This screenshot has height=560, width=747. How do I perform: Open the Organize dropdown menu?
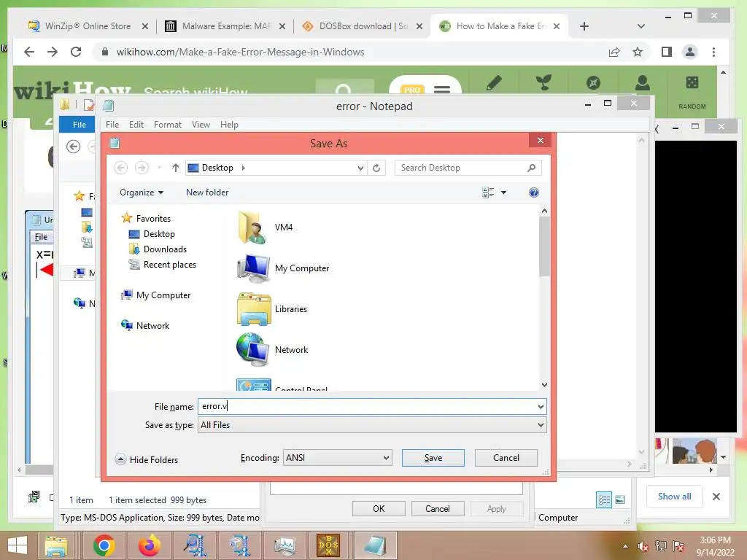(x=142, y=192)
